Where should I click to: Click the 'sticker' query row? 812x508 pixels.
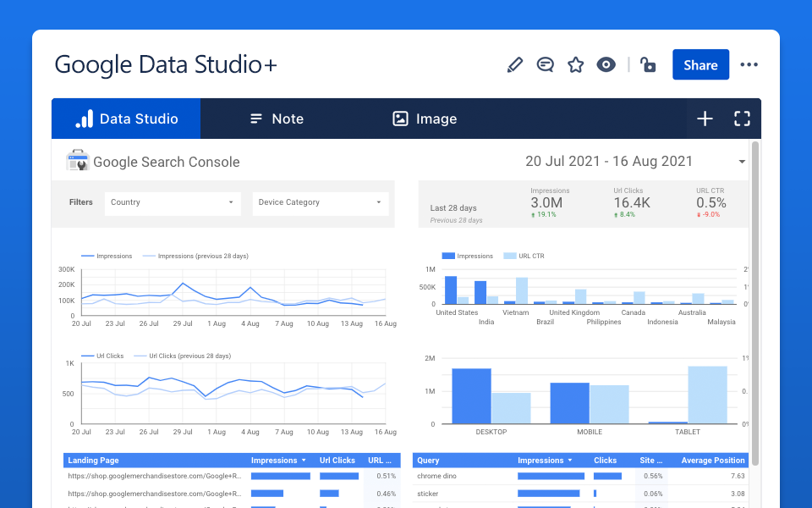coord(580,494)
